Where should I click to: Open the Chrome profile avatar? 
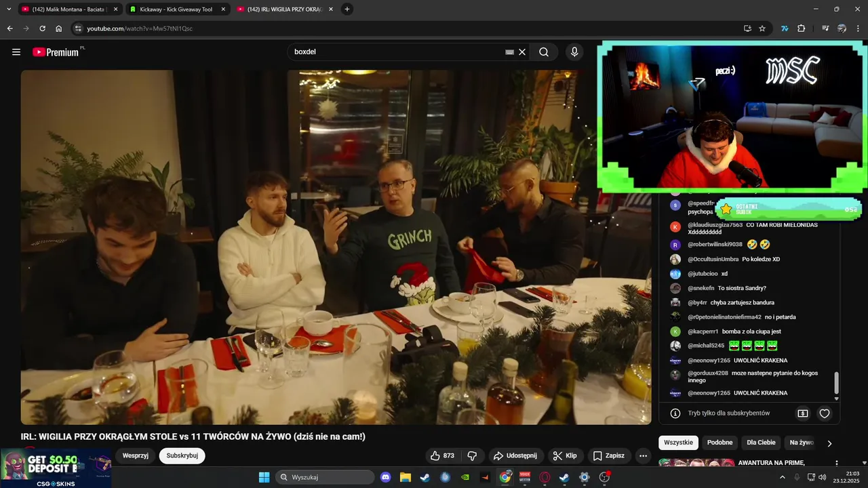click(842, 28)
